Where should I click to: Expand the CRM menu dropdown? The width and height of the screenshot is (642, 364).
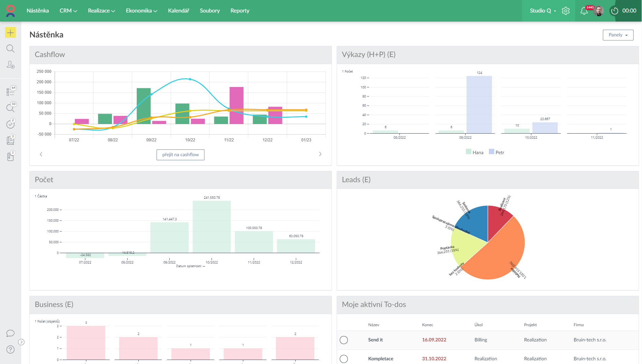[x=68, y=11]
